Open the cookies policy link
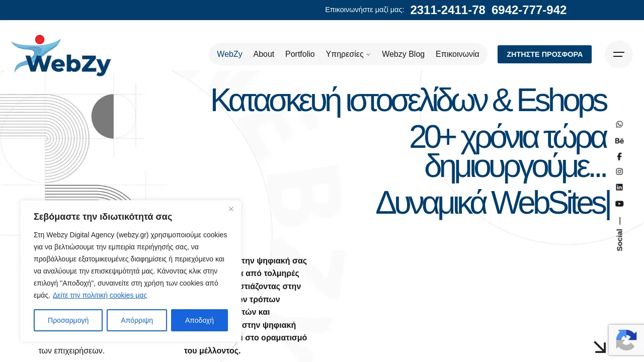The image size is (644, 362). click(100, 295)
